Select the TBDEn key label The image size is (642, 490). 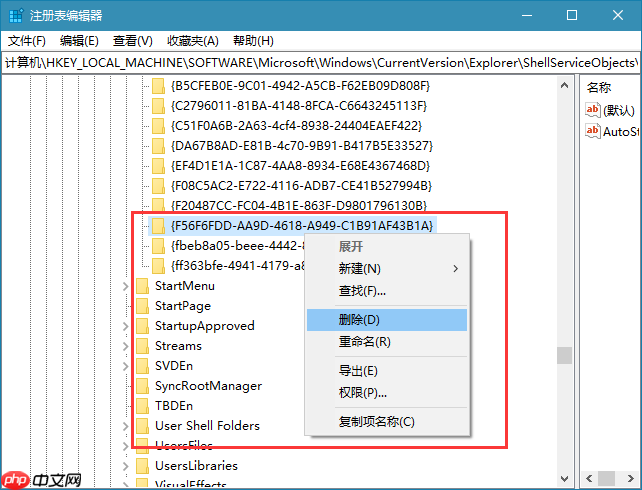pyautogui.click(x=174, y=406)
